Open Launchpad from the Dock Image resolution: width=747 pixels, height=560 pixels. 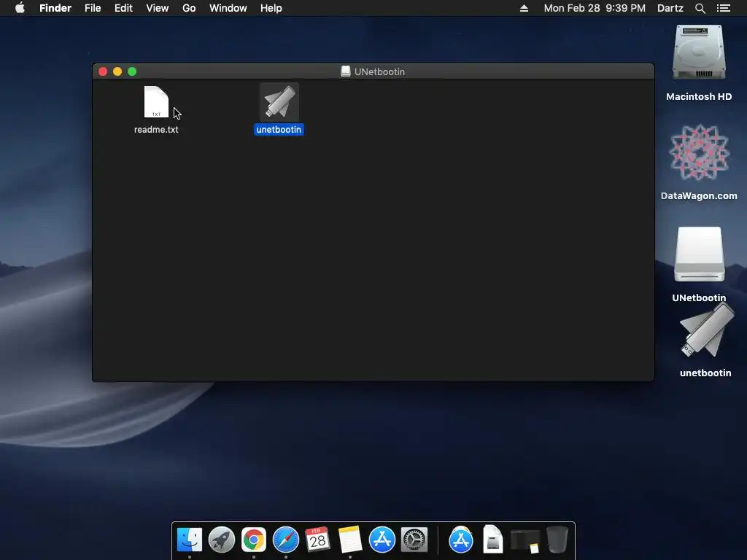[222, 540]
